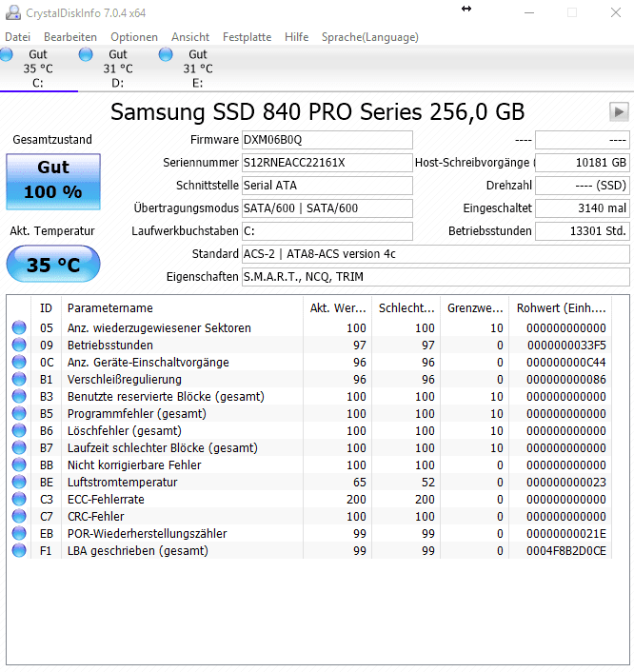
Task: Click the Parametername column header
Action: point(182,308)
